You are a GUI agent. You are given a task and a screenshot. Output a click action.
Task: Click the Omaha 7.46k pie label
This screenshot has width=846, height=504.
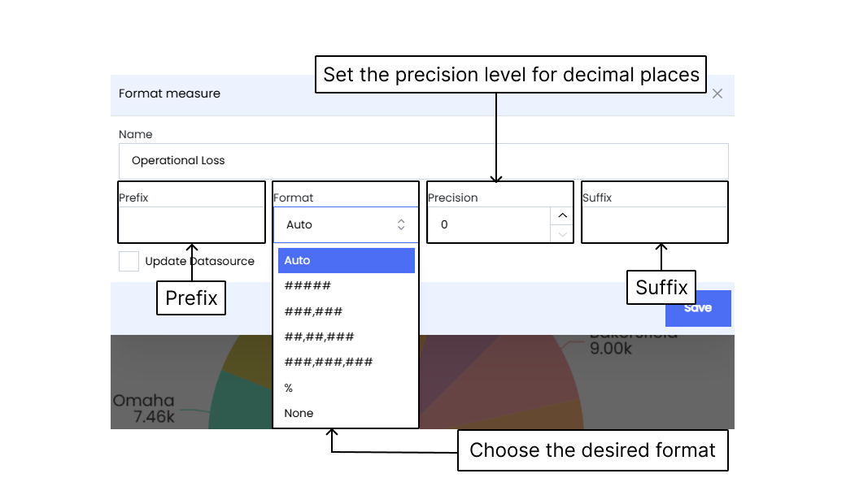pyautogui.click(x=144, y=409)
